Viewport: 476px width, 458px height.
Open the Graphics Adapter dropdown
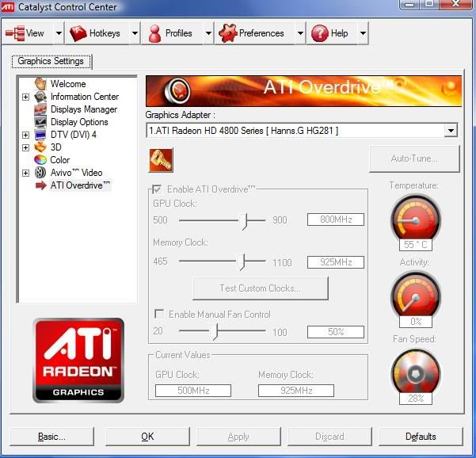point(451,131)
